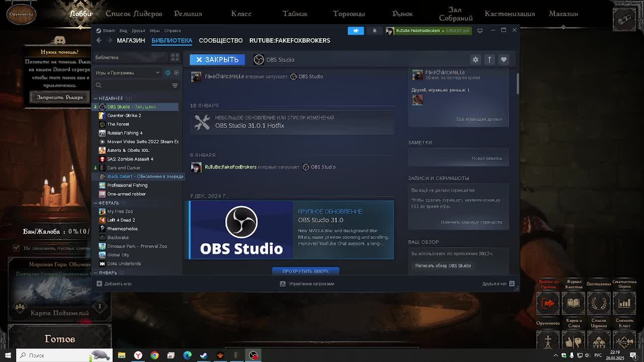The height and width of the screenshot is (362, 644).
Task: Click the ready-to-play filter icon
Action: coord(176,72)
